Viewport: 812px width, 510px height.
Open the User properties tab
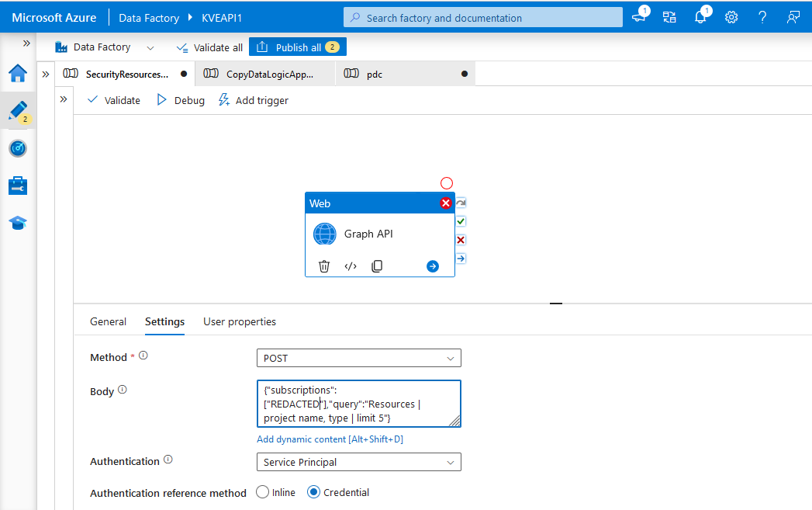239,321
